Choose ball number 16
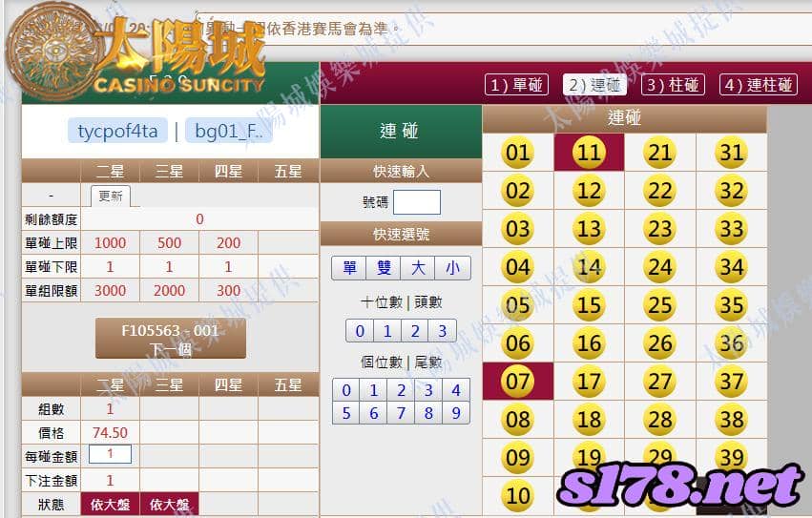Image resolution: width=812 pixels, height=518 pixels. [589, 343]
